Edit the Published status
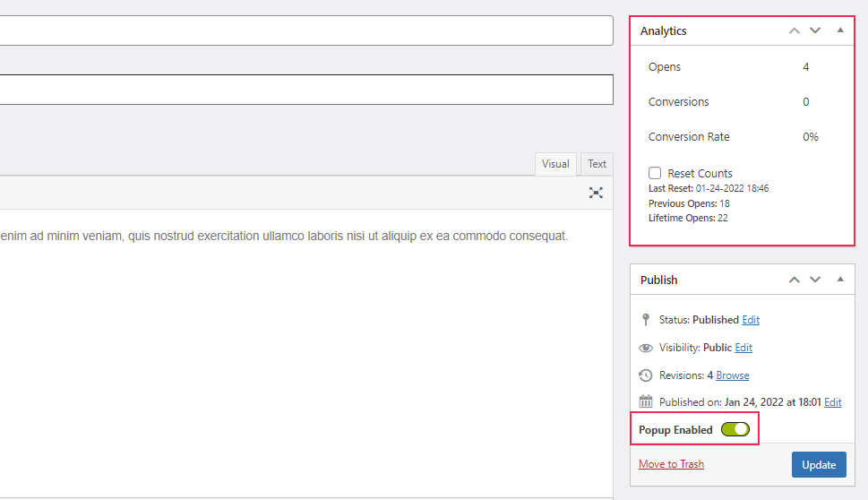868x500 pixels. pyautogui.click(x=751, y=320)
